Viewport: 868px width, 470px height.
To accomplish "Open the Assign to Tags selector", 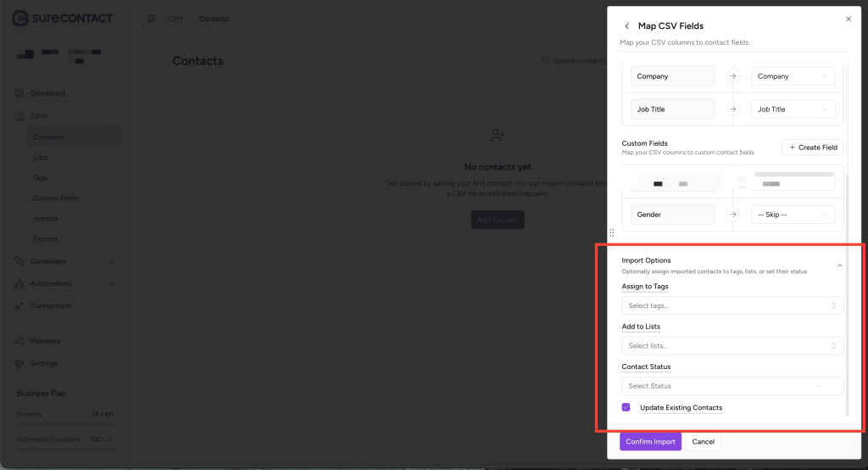I will (732, 305).
